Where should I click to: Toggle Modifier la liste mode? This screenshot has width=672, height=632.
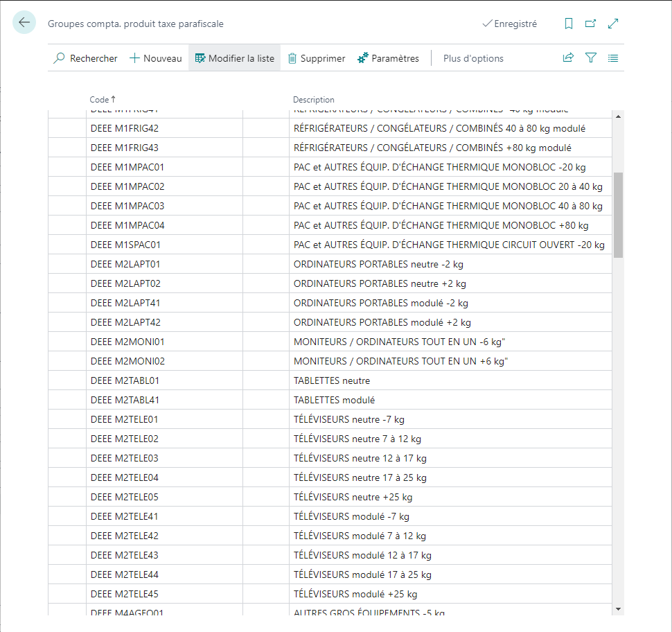coord(234,58)
